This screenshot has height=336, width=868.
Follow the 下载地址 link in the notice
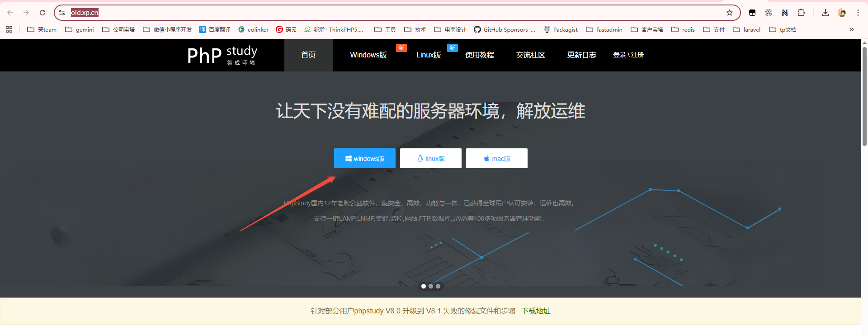pyautogui.click(x=536, y=311)
